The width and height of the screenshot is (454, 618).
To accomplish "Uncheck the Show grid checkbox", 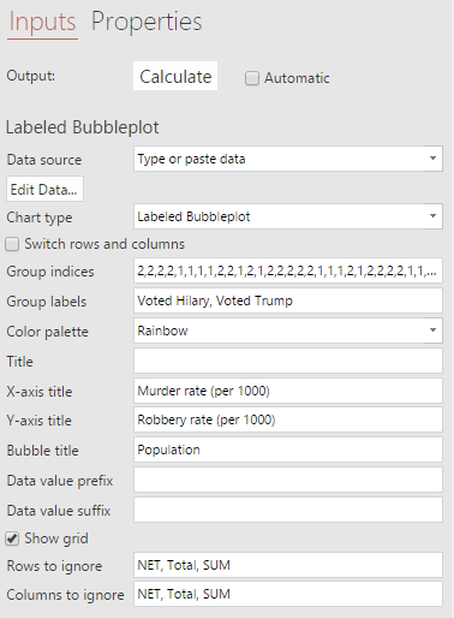I will coord(12,538).
